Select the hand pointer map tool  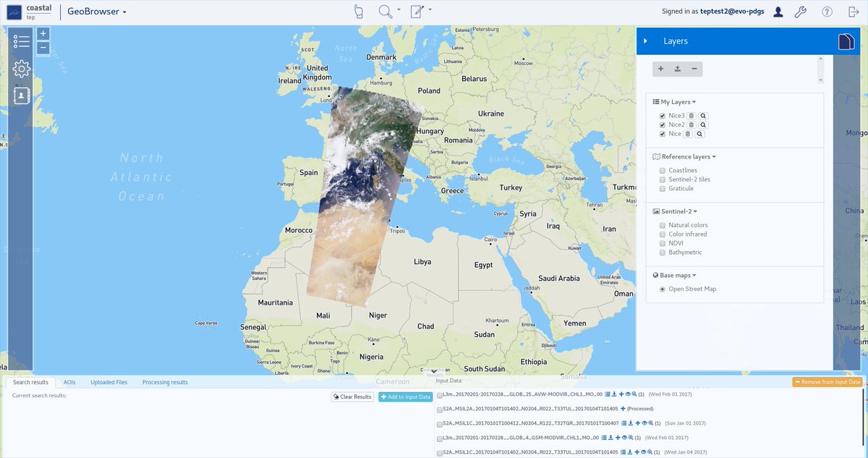tap(358, 12)
